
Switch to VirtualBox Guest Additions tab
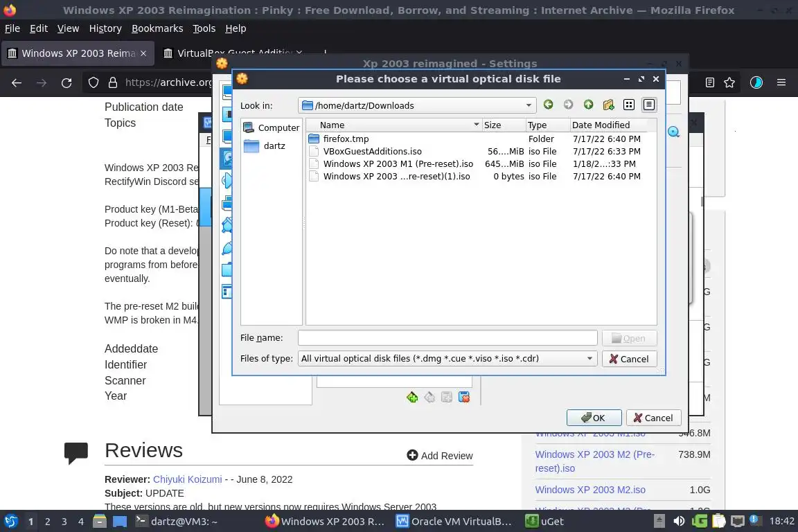(233, 53)
